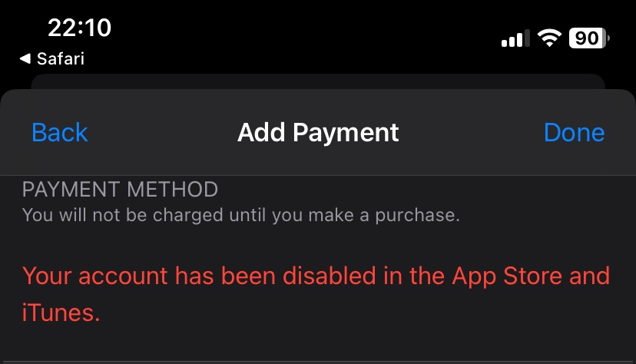The height and width of the screenshot is (364, 636).
Task: Tap the battery indicator icon
Action: click(x=589, y=38)
